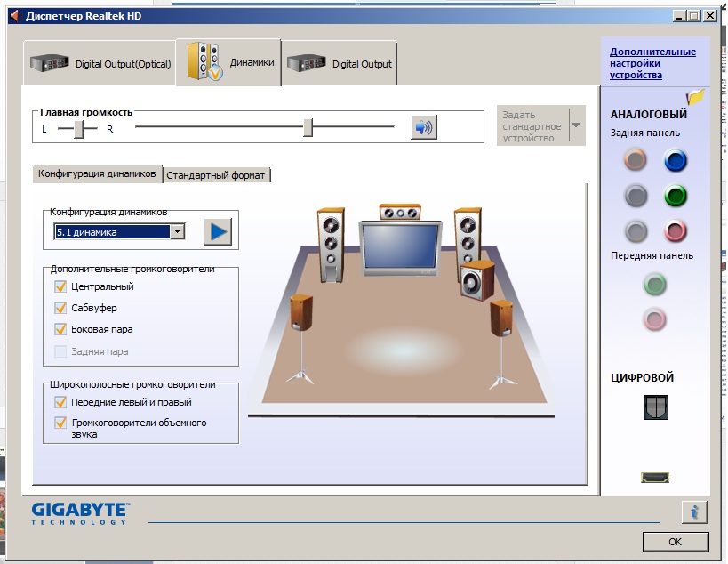Screen dimensions: 728x564
Task: Expand the Задать стандартное устройство arrow
Action: [x=576, y=125]
